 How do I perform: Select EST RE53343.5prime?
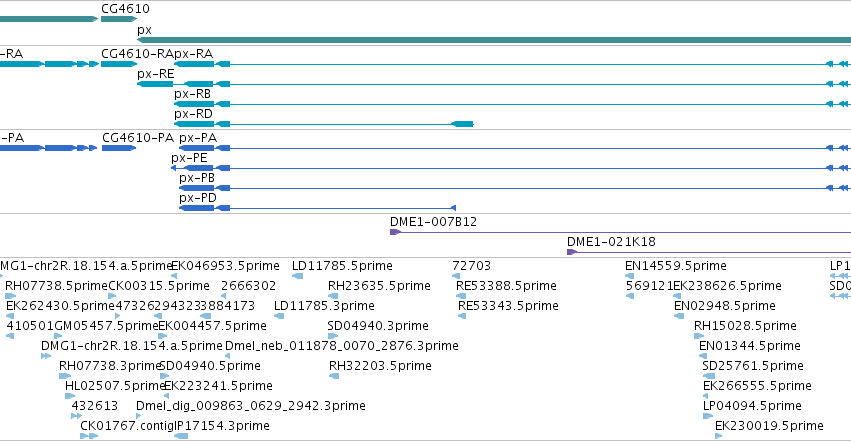(x=509, y=306)
